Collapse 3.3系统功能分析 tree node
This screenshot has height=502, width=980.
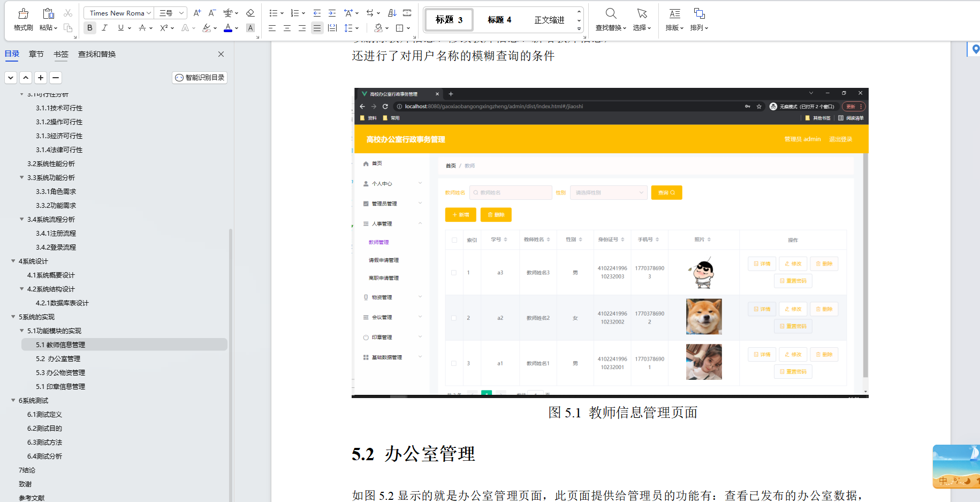[22, 177]
